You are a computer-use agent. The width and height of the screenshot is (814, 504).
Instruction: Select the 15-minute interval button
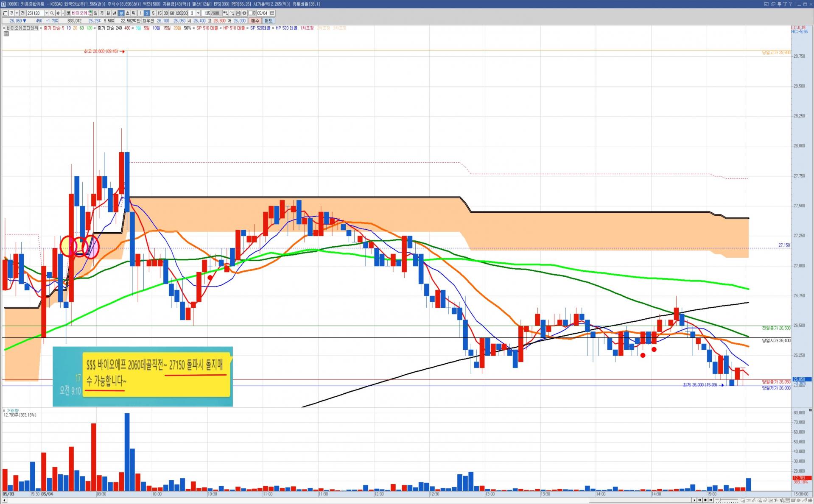pyautogui.click(x=159, y=13)
